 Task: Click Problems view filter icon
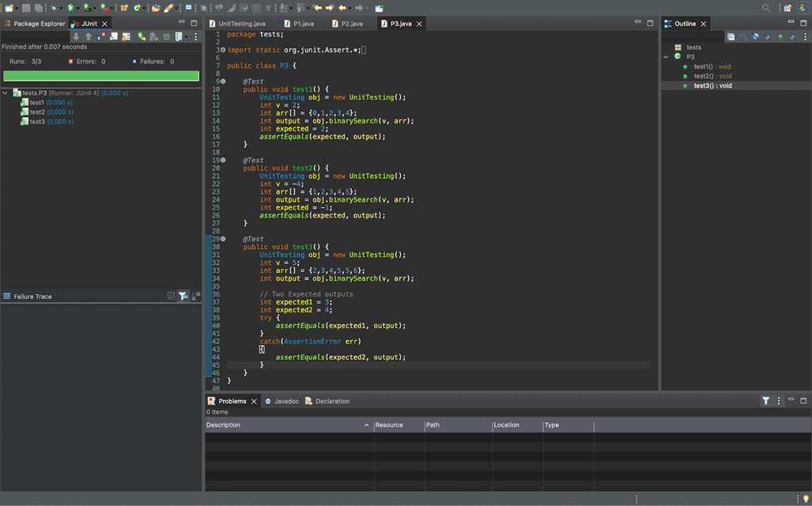tap(765, 401)
